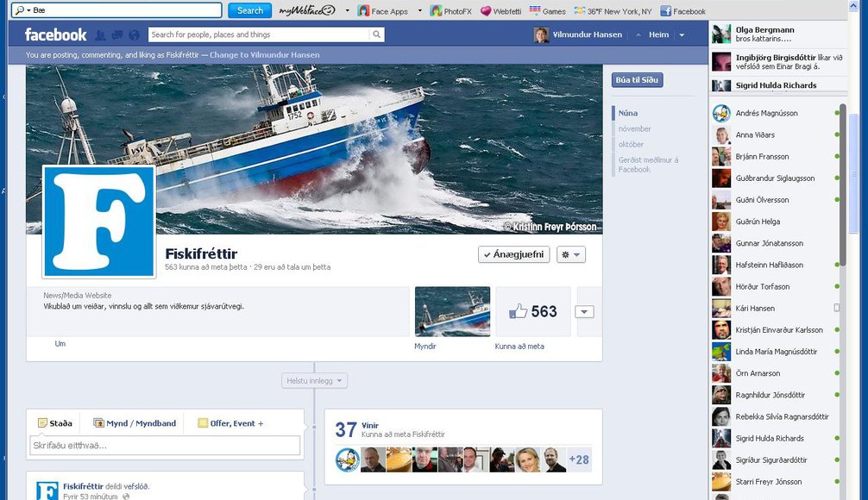Jump to nóvember in the timeline
Screen dimensions: 868x500
[634, 128]
